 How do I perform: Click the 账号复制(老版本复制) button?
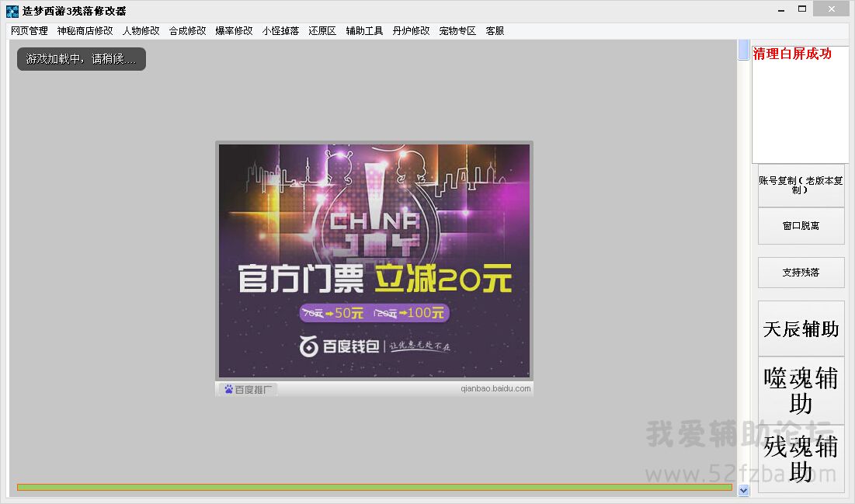[x=801, y=186]
